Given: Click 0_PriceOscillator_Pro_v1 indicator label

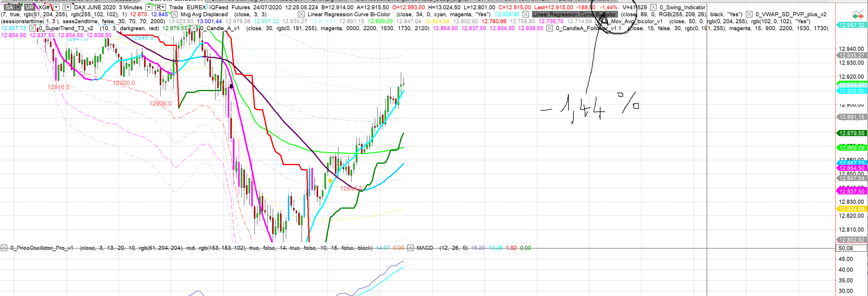Looking at the screenshot, I should [x=42, y=248].
